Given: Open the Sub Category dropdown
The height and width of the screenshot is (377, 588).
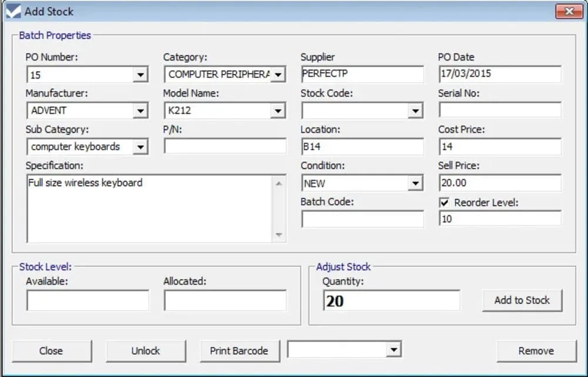Looking at the screenshot, I should pos(140,147).
